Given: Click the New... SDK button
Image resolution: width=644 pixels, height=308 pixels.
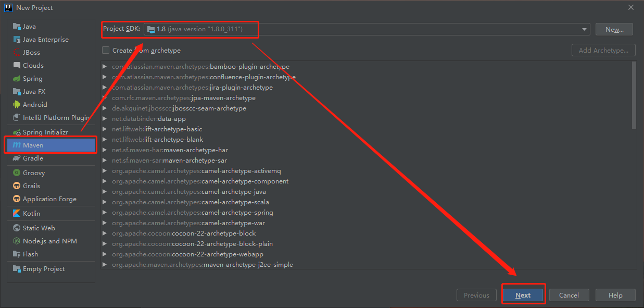Looking at the screenshot, I should [x=614, y=29].
